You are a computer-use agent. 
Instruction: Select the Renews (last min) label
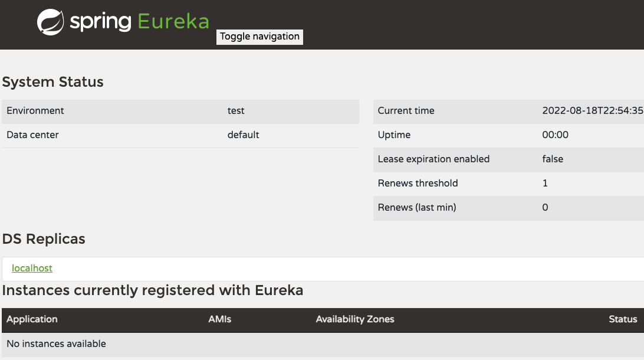point(417,208)
